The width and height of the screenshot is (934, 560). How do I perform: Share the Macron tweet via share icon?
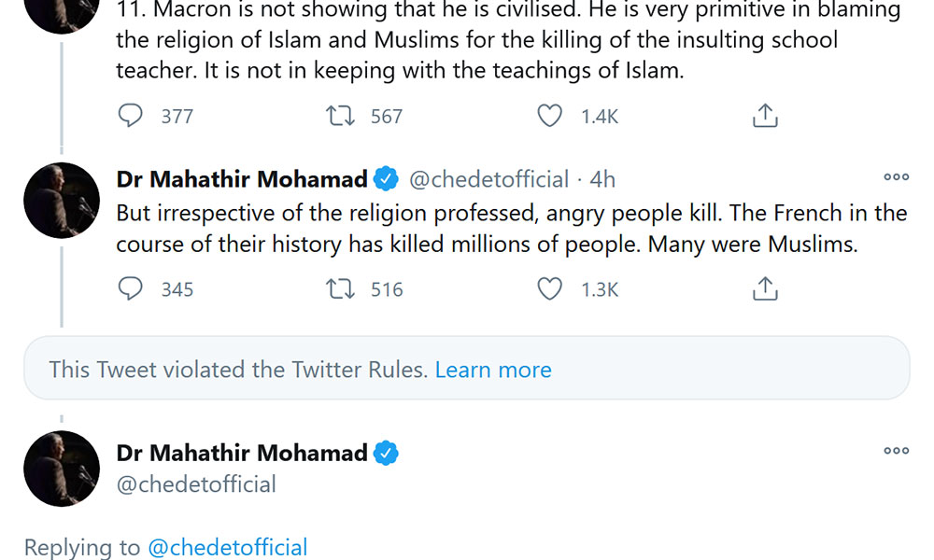pos(765,116)
